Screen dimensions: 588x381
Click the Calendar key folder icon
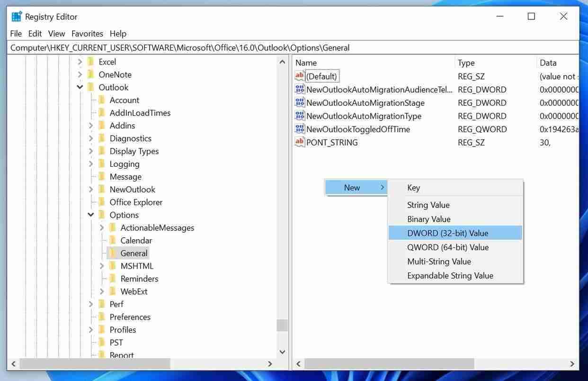coord(113,240)
